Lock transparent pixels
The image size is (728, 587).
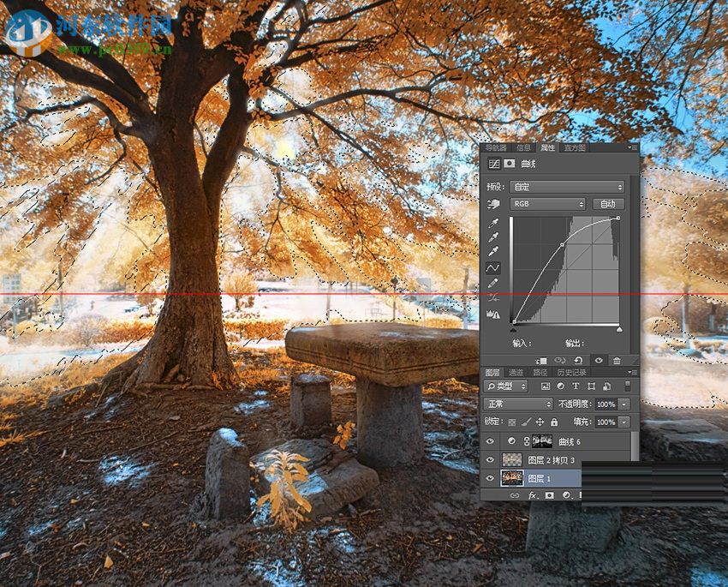(x=511, y=422)
